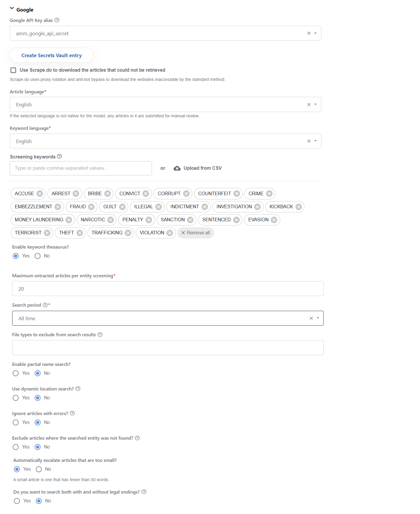
Task: Enable the Scrape.do download checkbox
Action: (x=13, y=70)
